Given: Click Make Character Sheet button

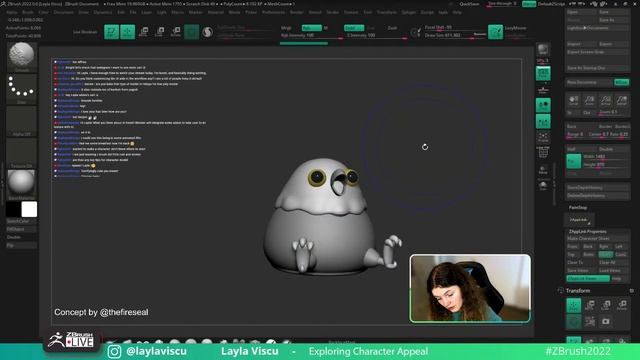Looking at the screenshot, I should click(x=597, y=238).
